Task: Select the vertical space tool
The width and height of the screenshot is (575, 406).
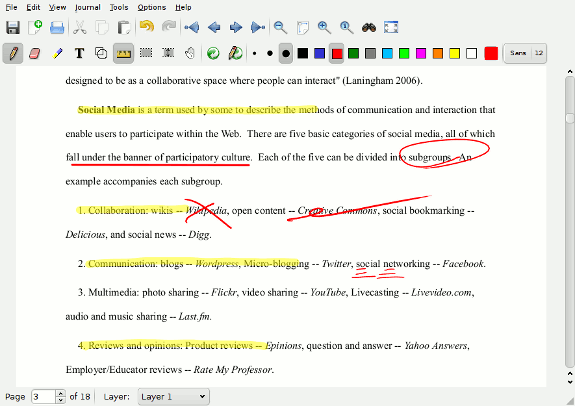Action: pos(168,54)
